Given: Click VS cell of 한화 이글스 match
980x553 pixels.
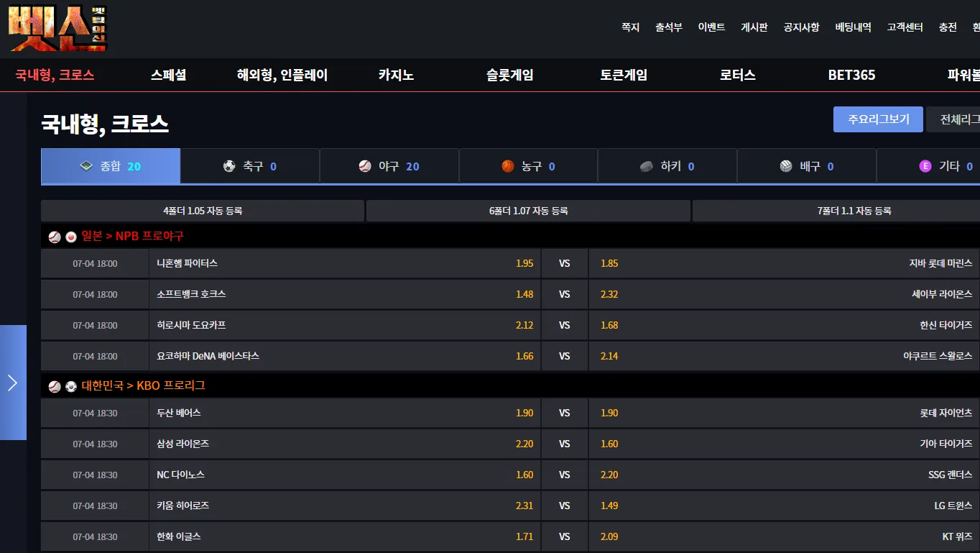Looking at the screenshot, I should (x=565, y=536).
